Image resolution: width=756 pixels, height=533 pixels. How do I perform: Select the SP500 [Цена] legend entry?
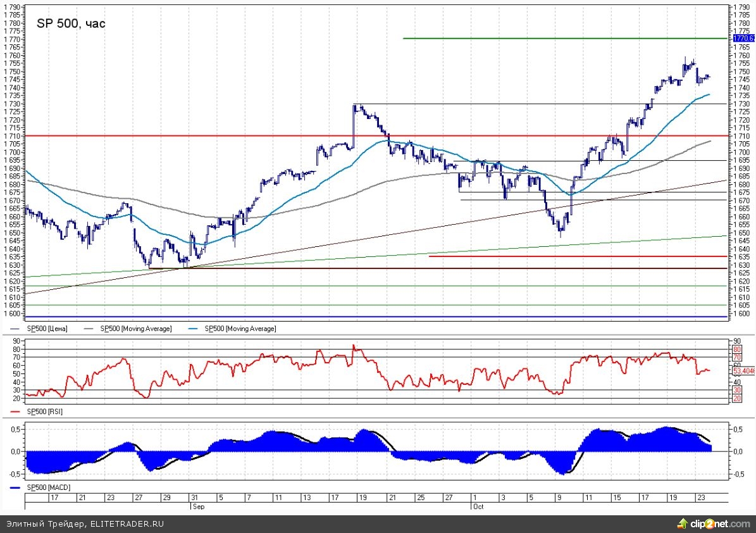46,329
